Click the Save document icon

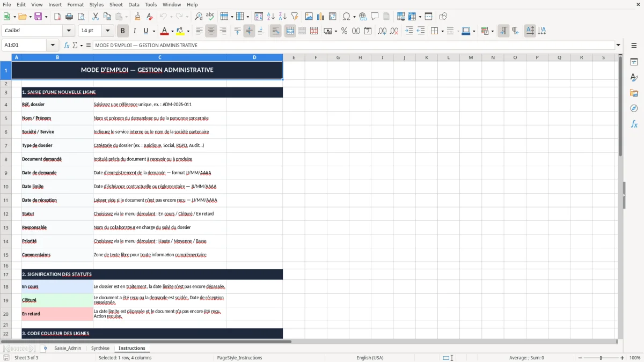[38, 17]
